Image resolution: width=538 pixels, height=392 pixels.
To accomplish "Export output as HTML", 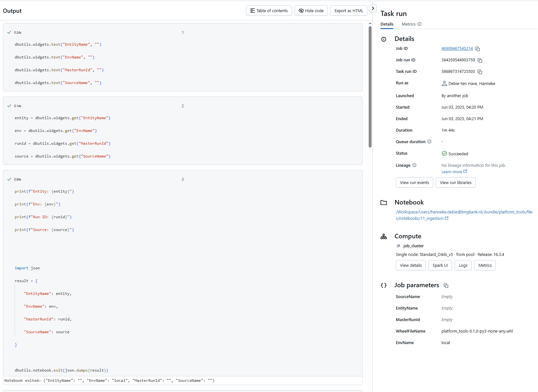I will point(349,11).
